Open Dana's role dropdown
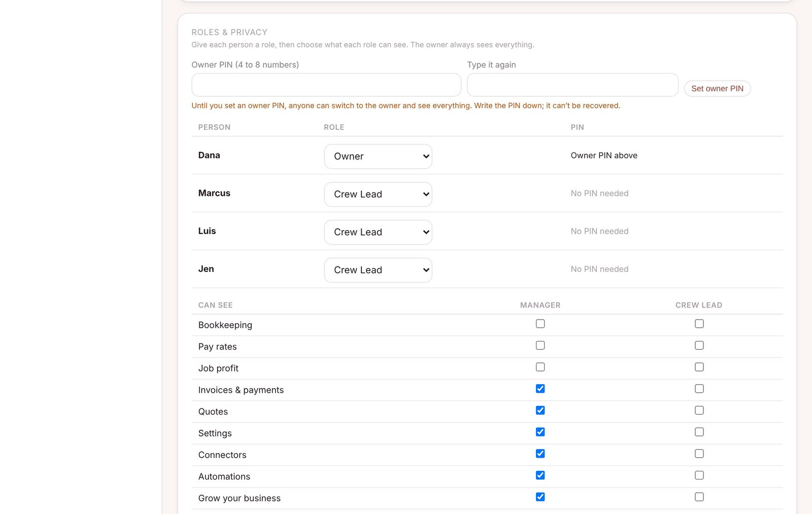 pos(378,156)
